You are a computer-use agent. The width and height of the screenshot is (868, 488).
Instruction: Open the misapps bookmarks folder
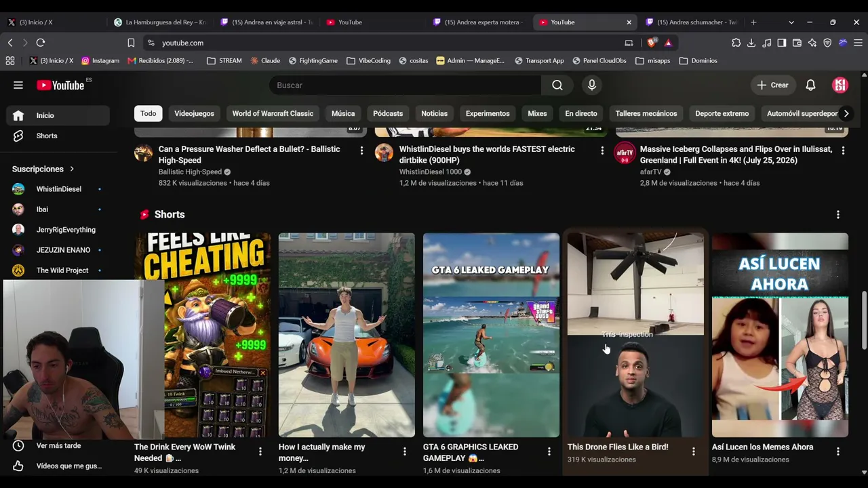[652, 60]
